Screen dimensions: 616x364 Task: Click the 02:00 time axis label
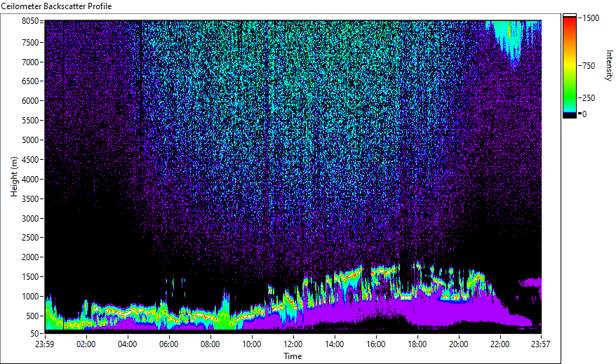[x=86, y=344]
